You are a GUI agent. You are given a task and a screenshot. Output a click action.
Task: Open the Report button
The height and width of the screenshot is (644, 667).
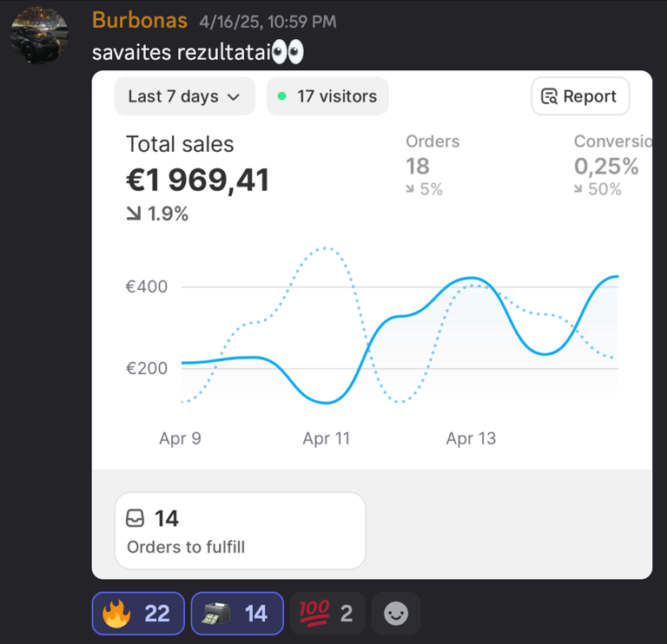pos(579,96)
